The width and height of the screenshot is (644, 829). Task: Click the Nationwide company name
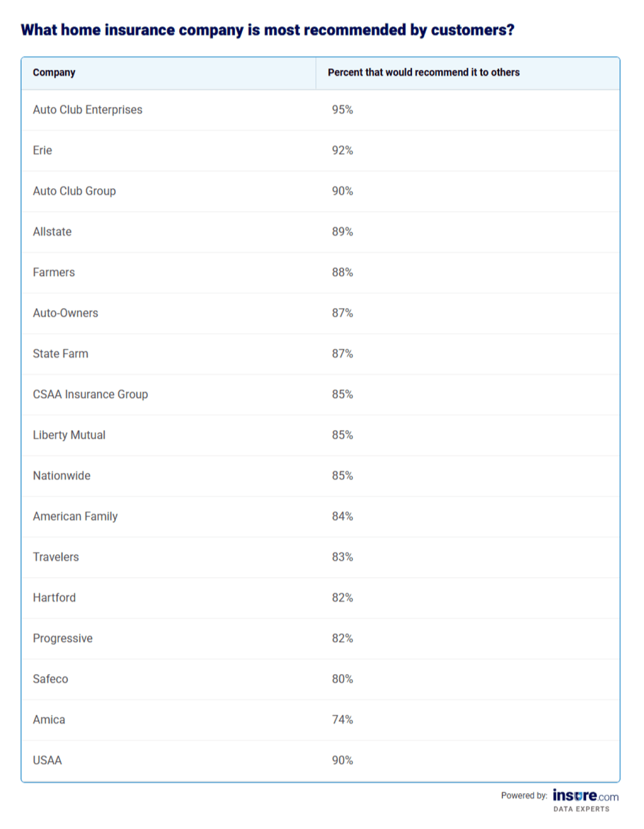(x=62, y=475)
